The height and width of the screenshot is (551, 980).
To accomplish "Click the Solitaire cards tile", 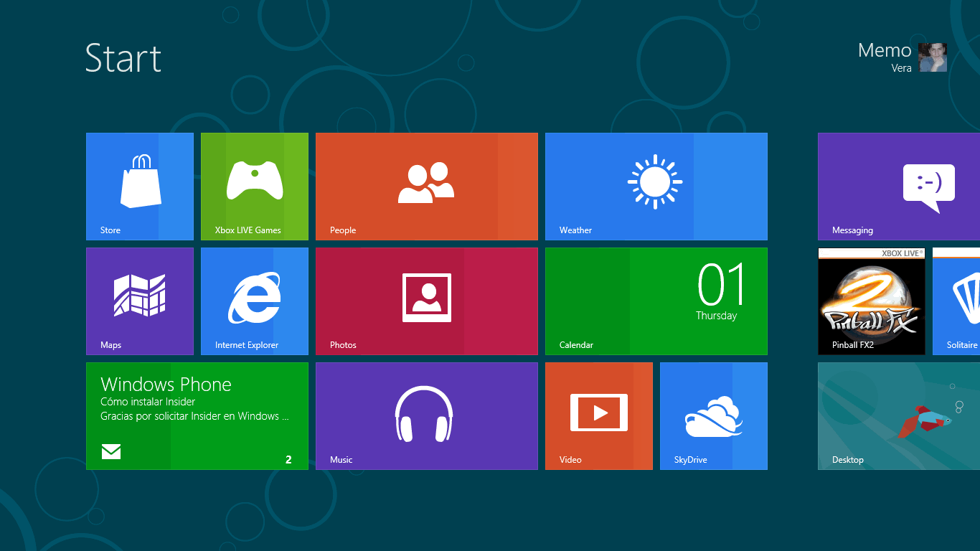I will [957, 301].
